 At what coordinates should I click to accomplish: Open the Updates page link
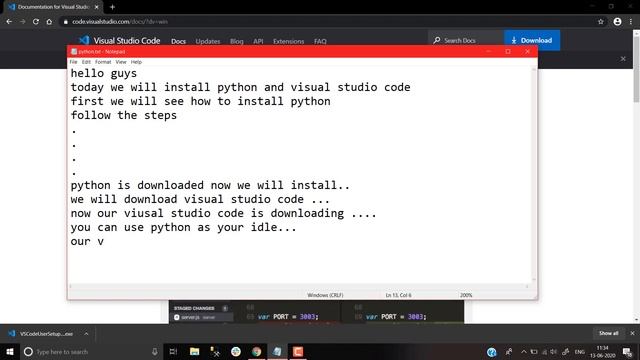tap(208, 41)
